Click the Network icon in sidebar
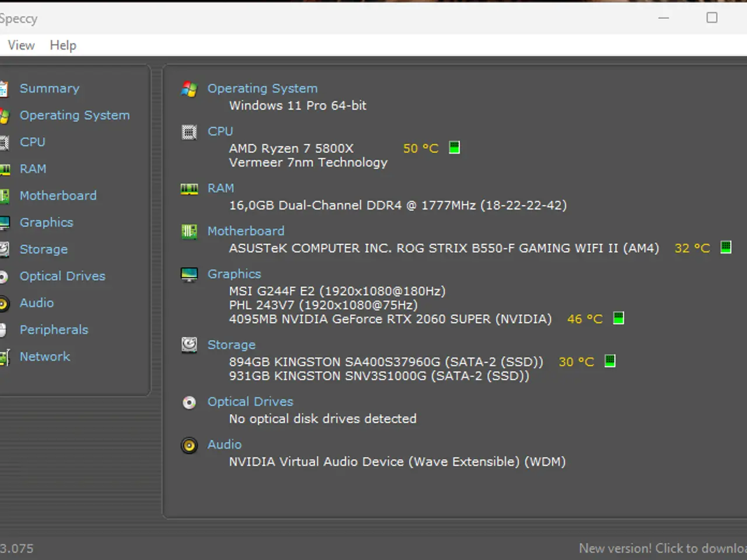The image size is (747, 560). [x=5, y=358]
